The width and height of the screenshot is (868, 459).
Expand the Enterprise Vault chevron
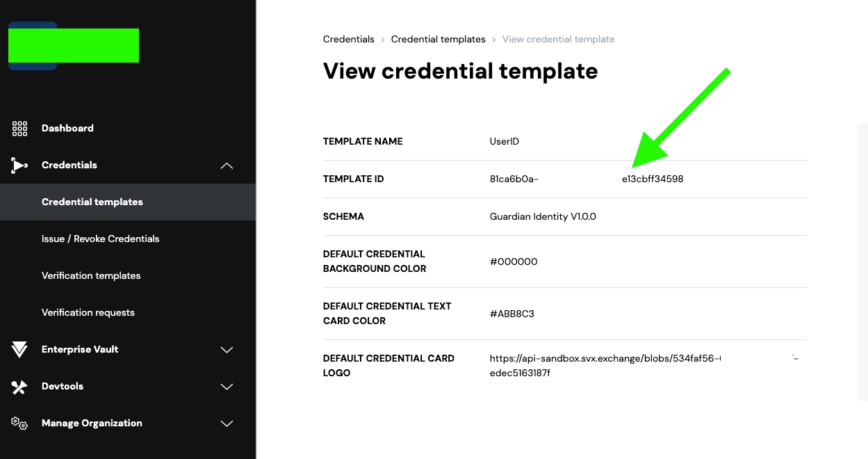click(x=227, y=350)
